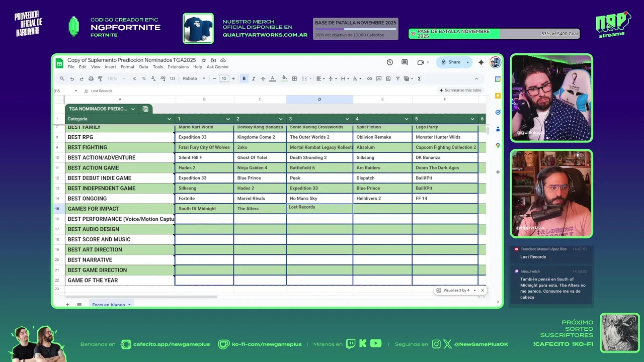Select the GAME OF THE YEAR row label
The height and width of the screenshot is (362, 644).
[120, 280]
